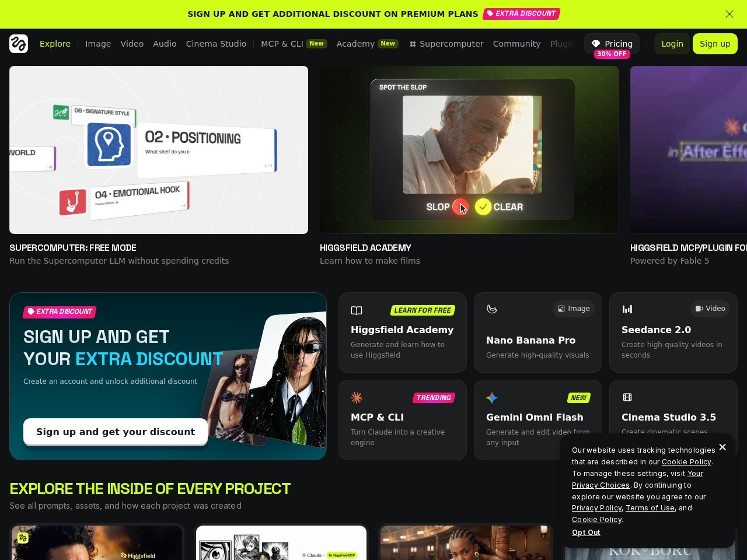Click the diamond icon beside Pricing
This screenshot has height=560, width=747.
click(596, 44)
